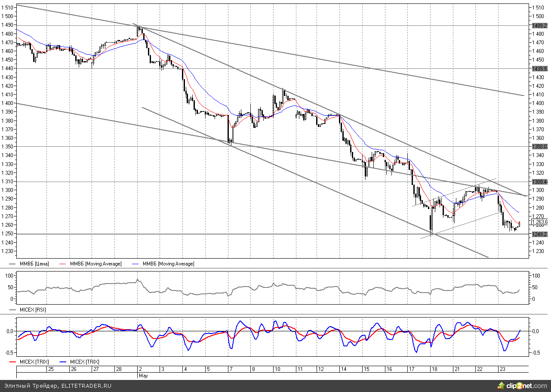
Task: Click the May month label on time axis
Action: point(143,376)
